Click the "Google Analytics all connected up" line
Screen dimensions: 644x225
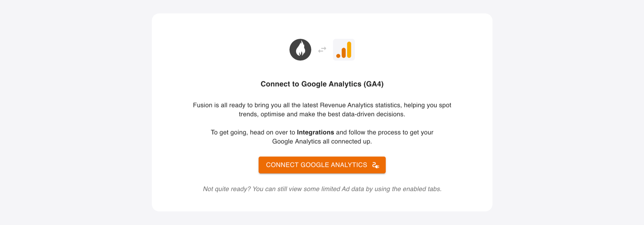coord(322,141)
